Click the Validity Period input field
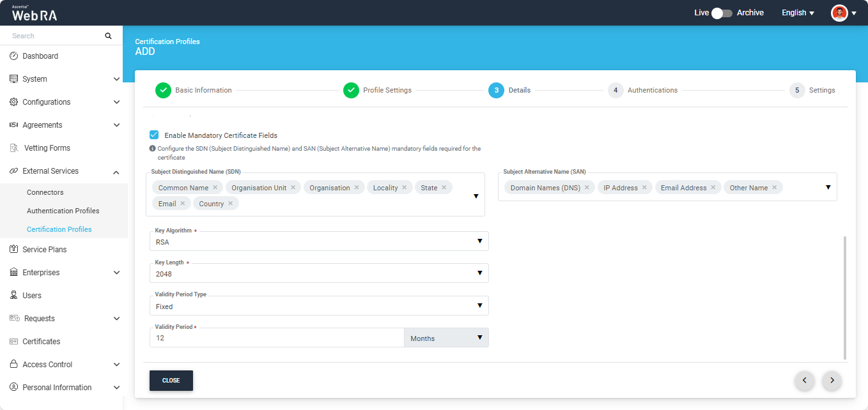Viewport: 868px width, 410px height. (276, 338)
